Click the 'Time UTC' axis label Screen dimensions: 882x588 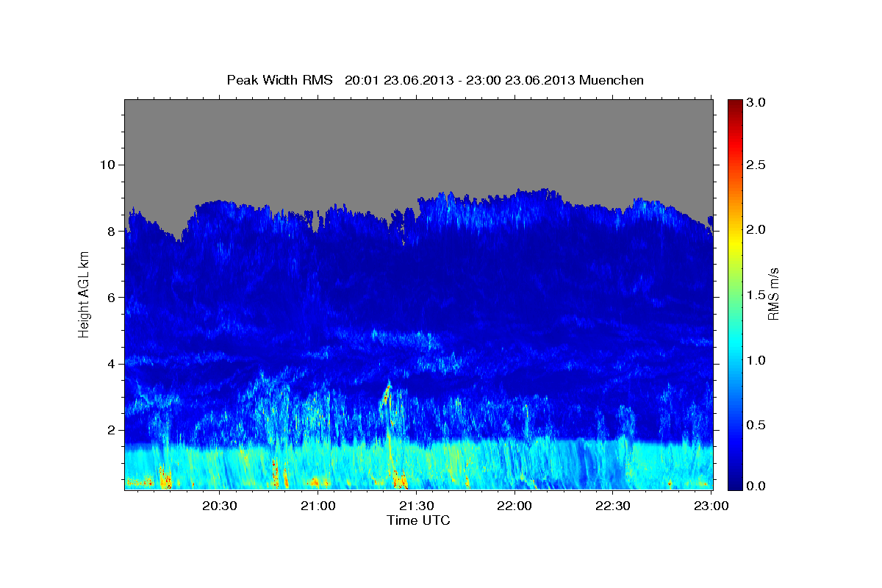point(418,520)
